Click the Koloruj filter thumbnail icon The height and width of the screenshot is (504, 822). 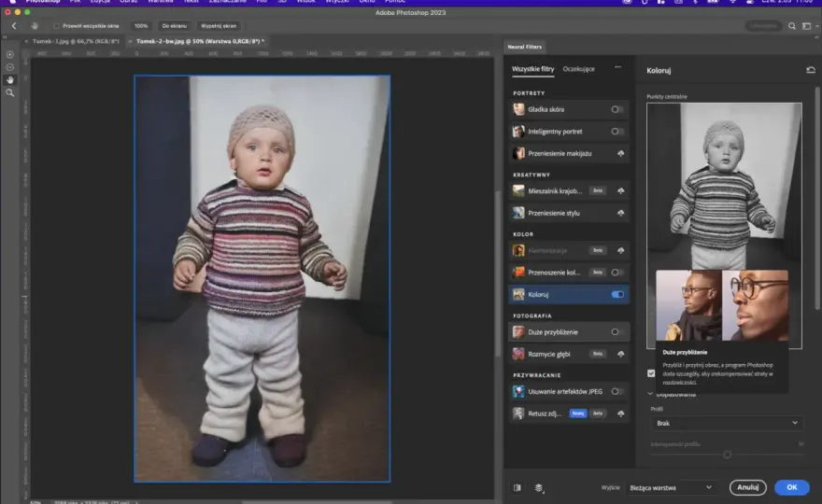pyautogui.click(x=518, y=294)
